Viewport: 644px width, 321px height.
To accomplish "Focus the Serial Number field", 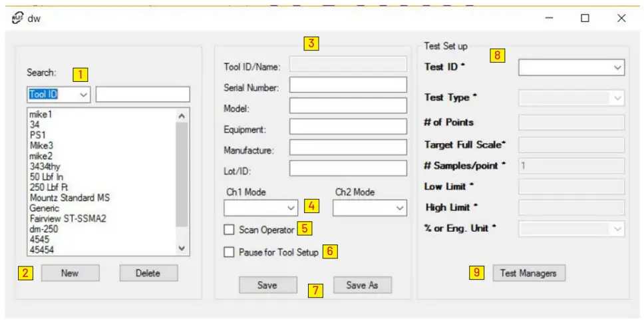I will 348,85.
